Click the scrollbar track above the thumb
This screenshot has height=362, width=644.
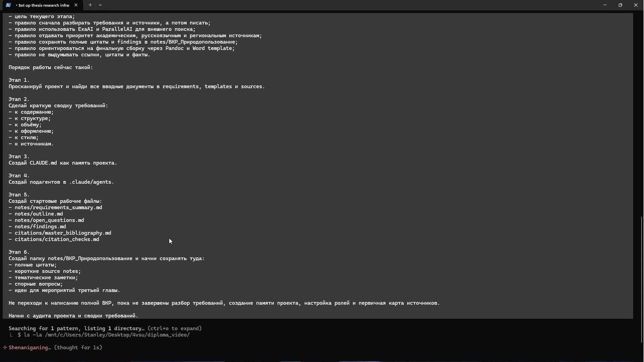coord(641,115)
